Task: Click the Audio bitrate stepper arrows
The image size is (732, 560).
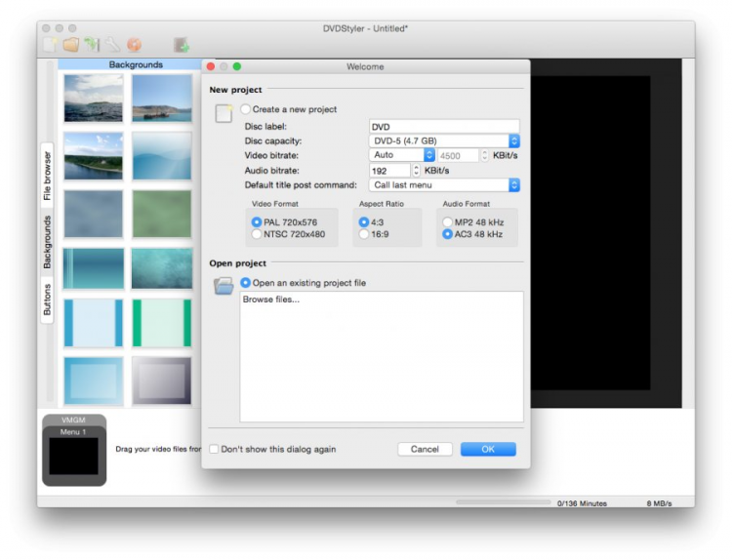Action: click(416, 171)
